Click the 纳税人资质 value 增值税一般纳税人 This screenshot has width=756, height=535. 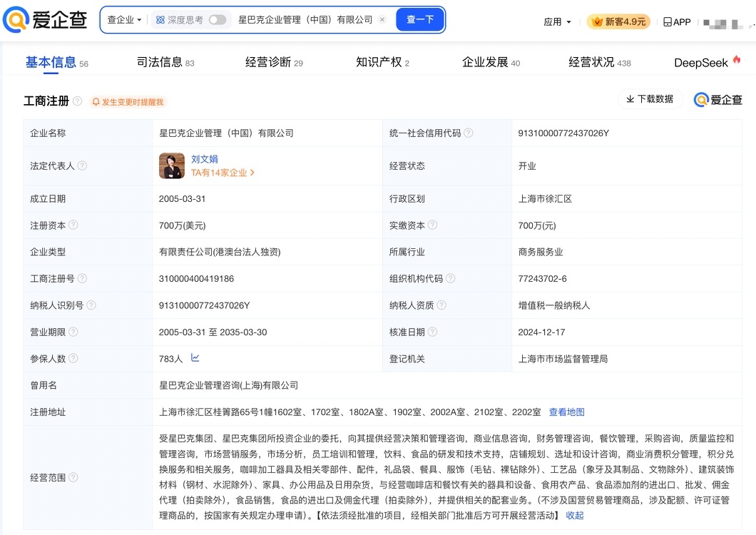click(x=554, y=305)
